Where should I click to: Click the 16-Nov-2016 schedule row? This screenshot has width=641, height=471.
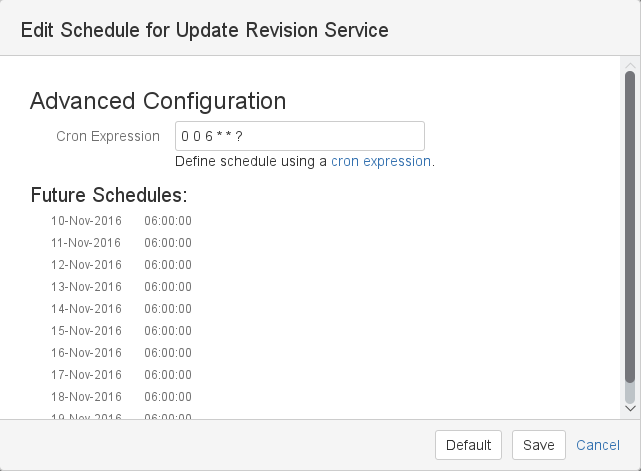(x=121, y=353)
